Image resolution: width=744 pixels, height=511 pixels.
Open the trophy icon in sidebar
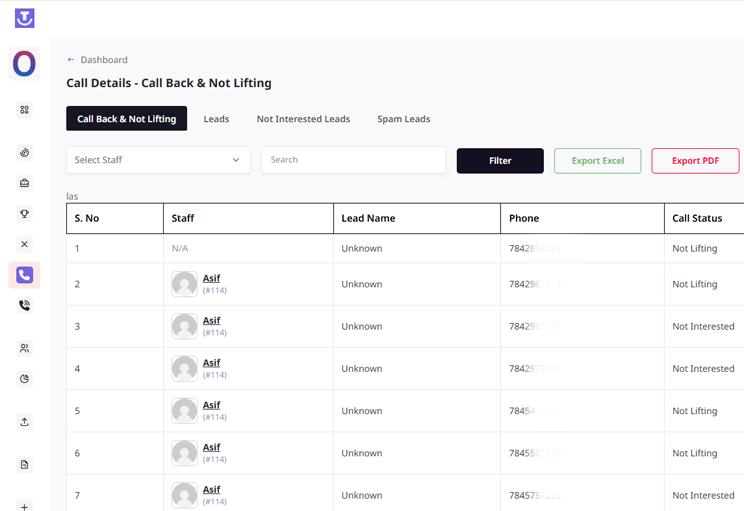[x=25, y=214]
